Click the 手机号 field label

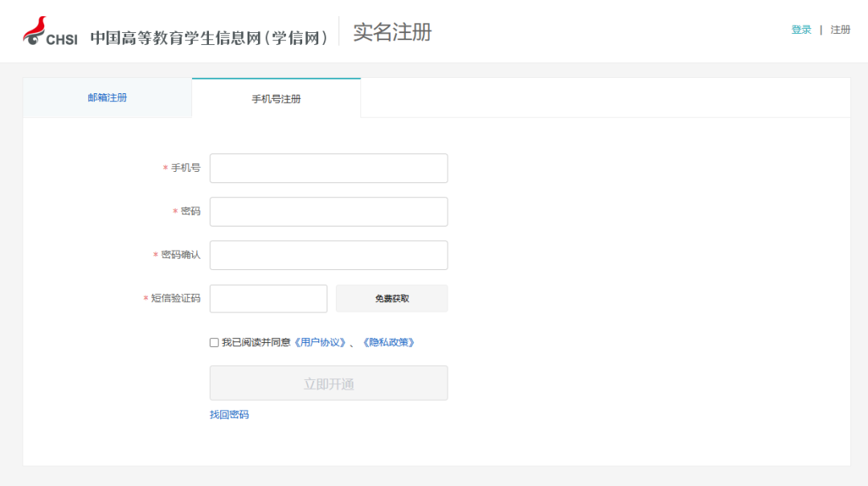click(186, 168)
